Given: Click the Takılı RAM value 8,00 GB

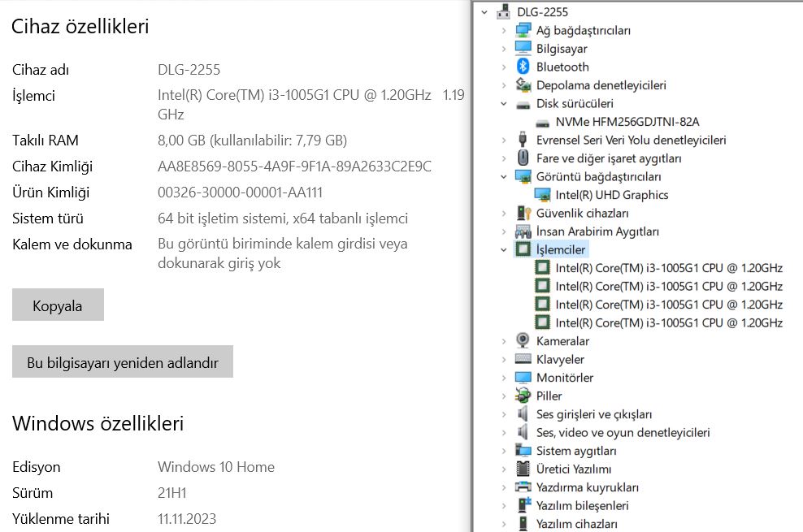Looking at the screenshot, I should [x=253, y=141].
